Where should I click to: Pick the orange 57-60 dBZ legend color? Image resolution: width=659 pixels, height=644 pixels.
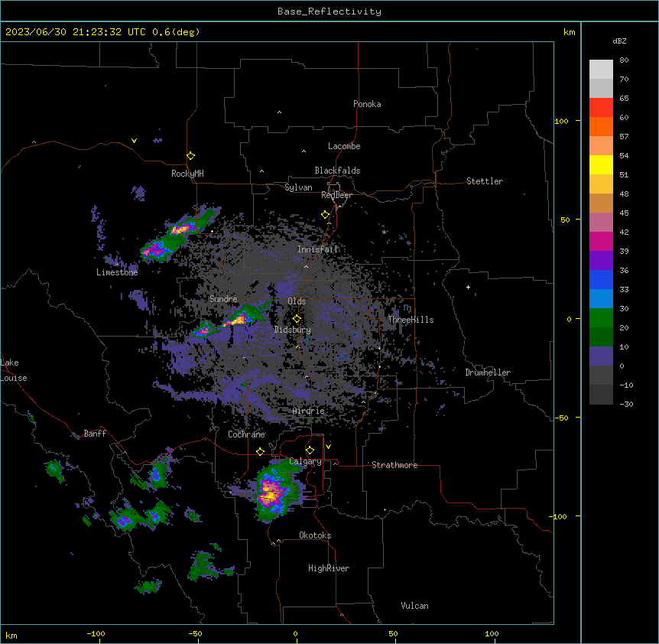601,126
